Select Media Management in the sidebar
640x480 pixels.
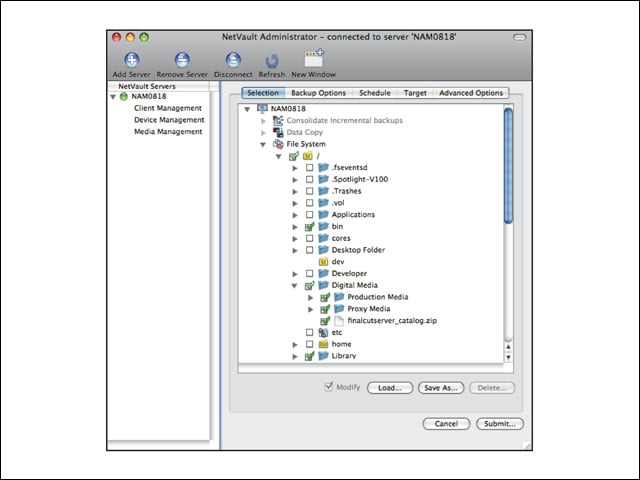(168, 132)
